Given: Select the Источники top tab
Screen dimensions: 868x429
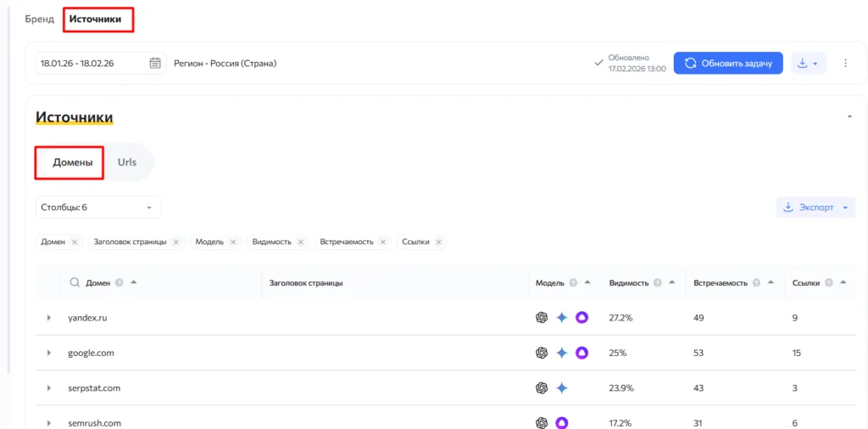Looking at the screenshot, I should coord(95,19).
